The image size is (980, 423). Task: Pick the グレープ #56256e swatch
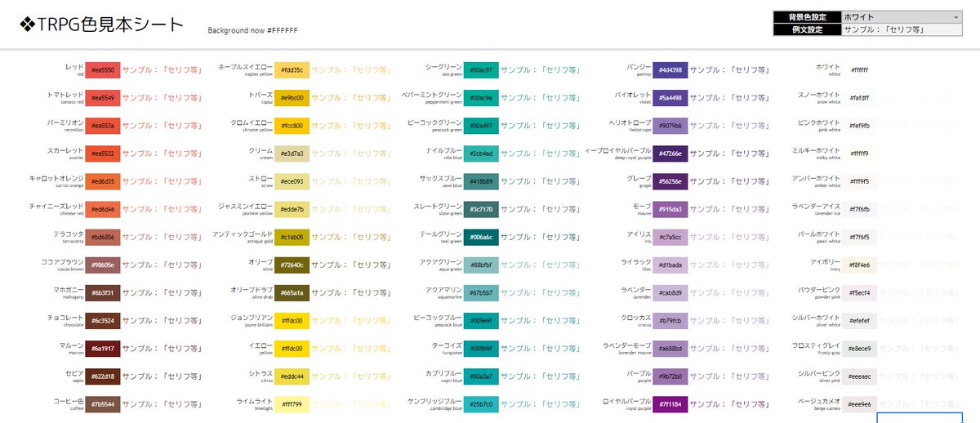[x=670, y=181]
